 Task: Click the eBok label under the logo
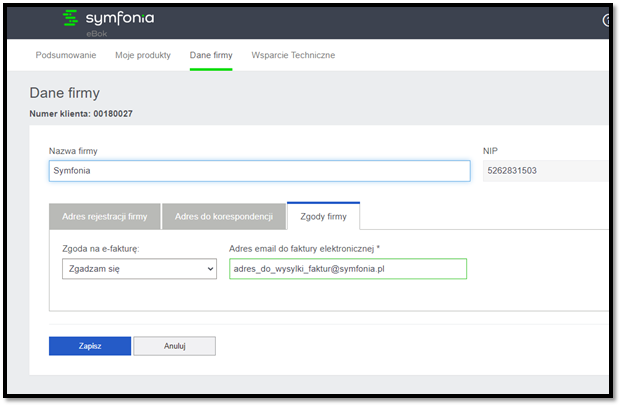coord(97,34)
